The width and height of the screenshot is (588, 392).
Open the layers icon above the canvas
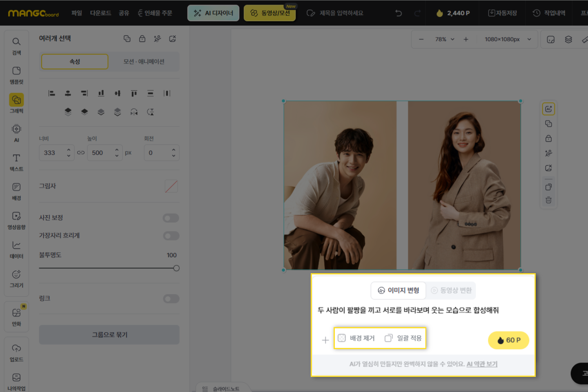pyautogui.click(x=568, y=39)
